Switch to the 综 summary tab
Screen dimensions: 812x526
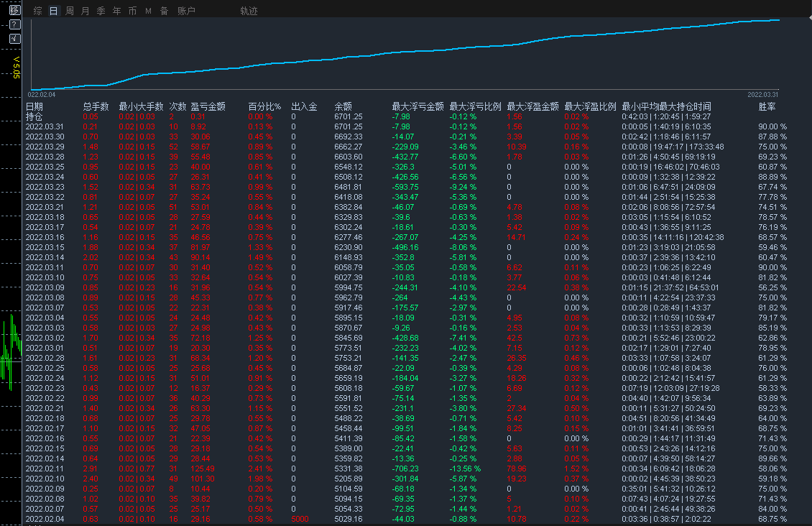[x=37, y=11]
